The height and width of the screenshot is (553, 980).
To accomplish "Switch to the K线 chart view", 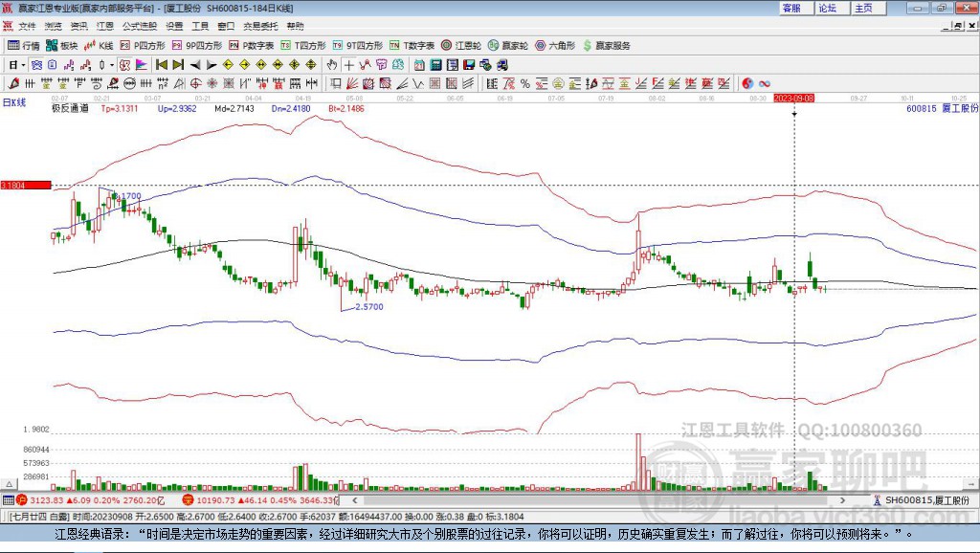I will [x=99, y=46].
